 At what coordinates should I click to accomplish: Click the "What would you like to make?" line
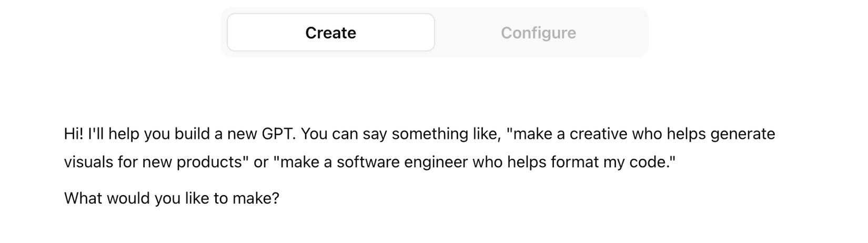point(171,198)
